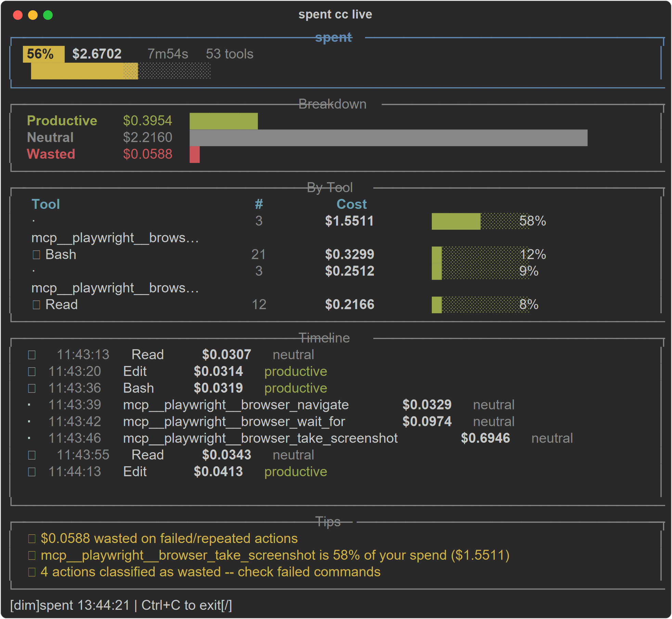
Task: Click the yellow minimize window button
Action: (x=33, y=15)
